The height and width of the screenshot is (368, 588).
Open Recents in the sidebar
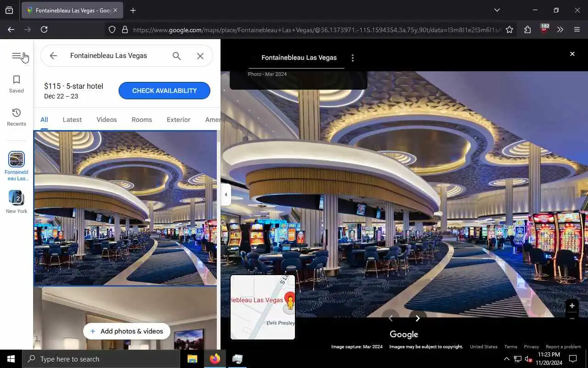click(17, 117)
